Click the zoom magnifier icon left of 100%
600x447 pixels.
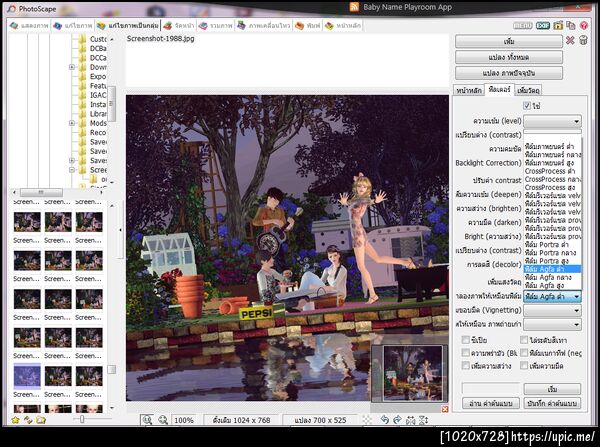coord(163,420)
